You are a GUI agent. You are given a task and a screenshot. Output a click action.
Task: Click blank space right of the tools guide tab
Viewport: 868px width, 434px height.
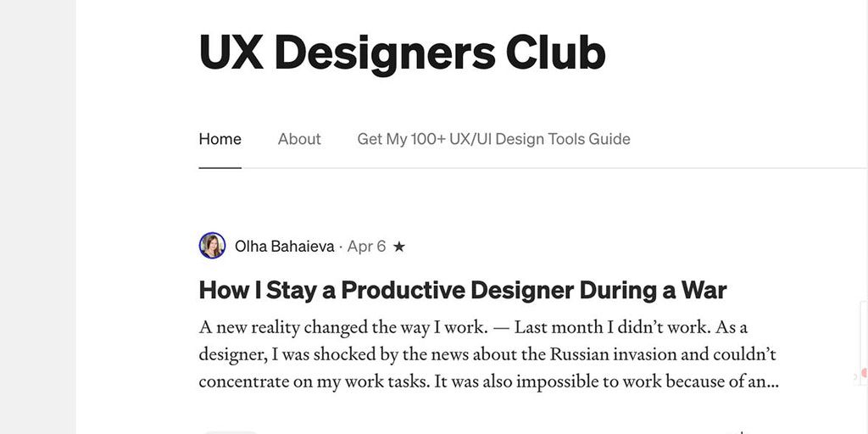pyautogui.click(x=746, y=139)
